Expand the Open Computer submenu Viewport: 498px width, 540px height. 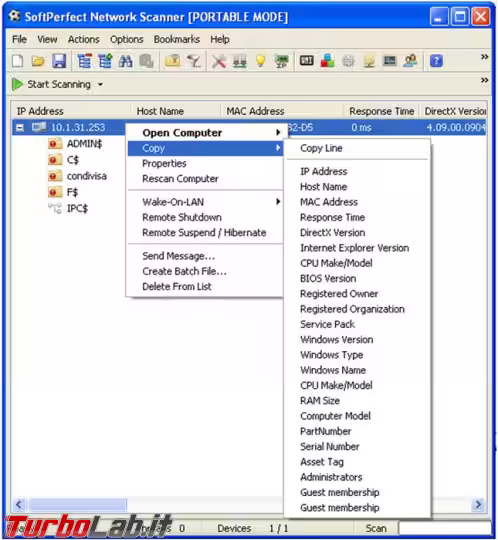point(278,132)
